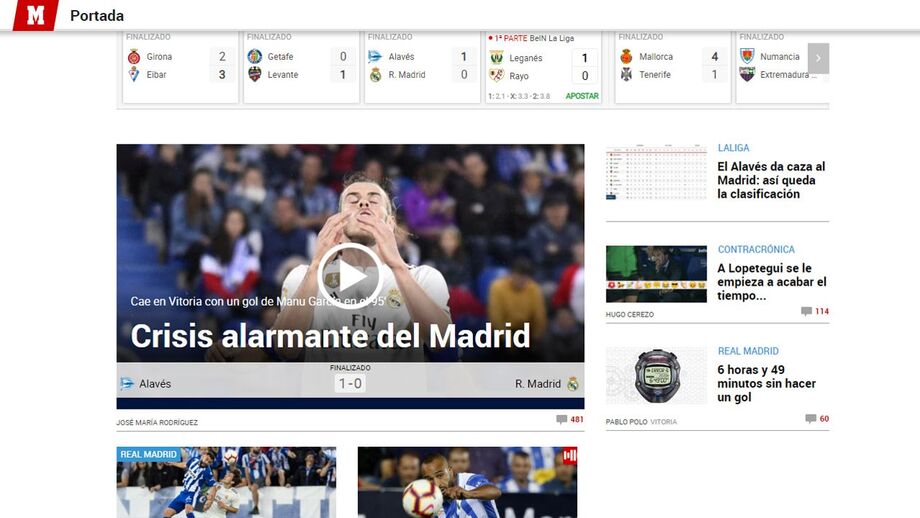This screenshot has height=518, width=920.
Task: Open the REAL MADRID tag on the lower-left photo
Action: coord(148,454)
